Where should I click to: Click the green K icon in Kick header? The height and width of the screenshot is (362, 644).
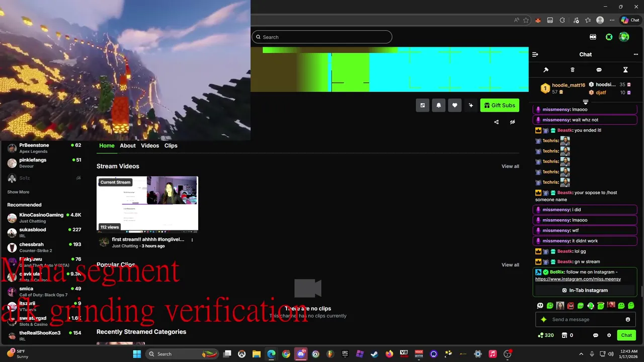pyautogui.click(x=609, y=37)
